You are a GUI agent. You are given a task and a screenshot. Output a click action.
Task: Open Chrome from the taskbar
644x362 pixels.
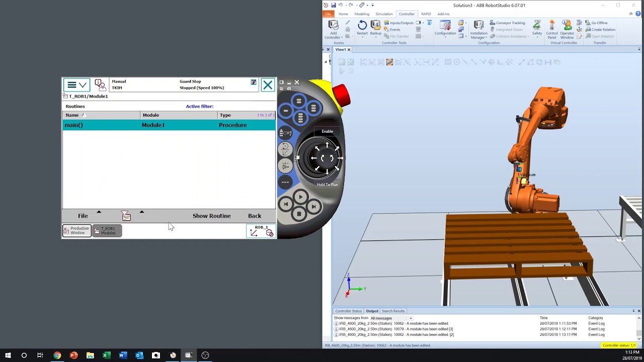[x=57, y=355]
